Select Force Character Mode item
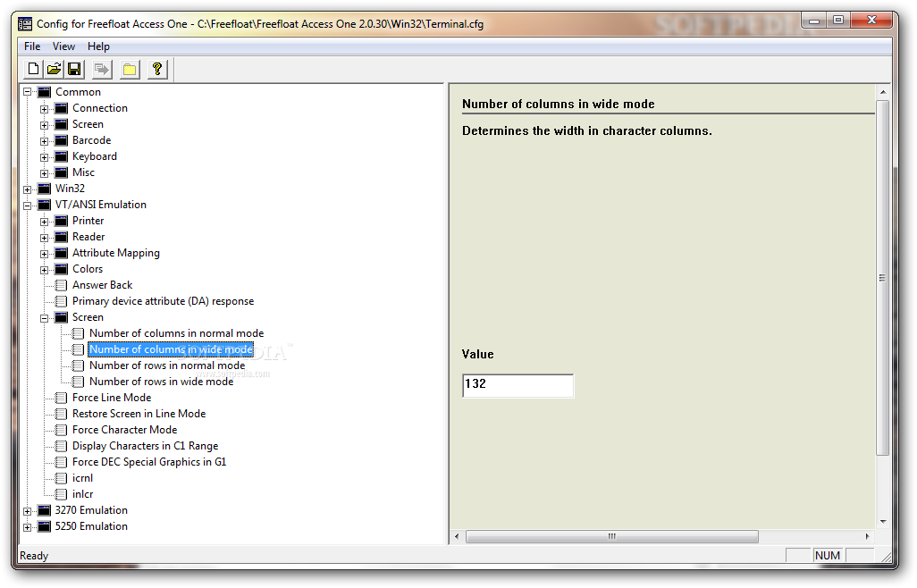Viewport: 917px width, 588px height. [124, 430]
